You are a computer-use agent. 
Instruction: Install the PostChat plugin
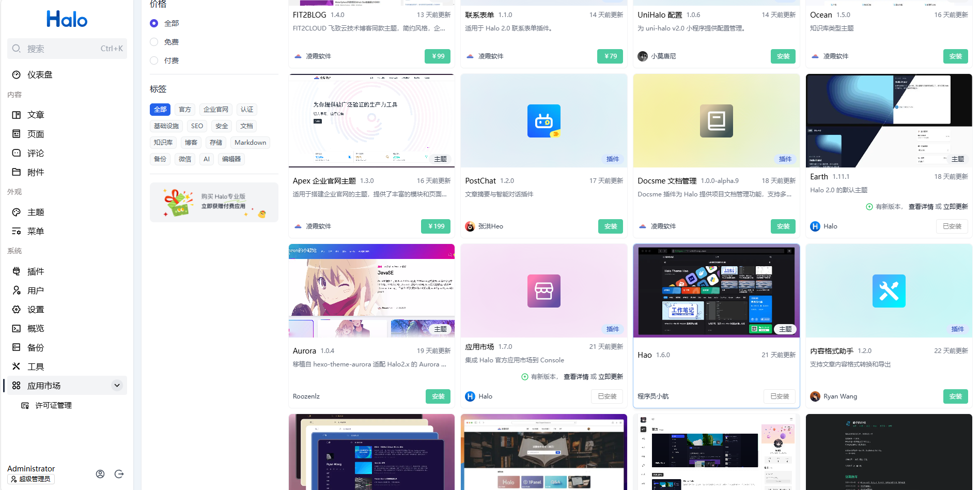click(611, 226)
